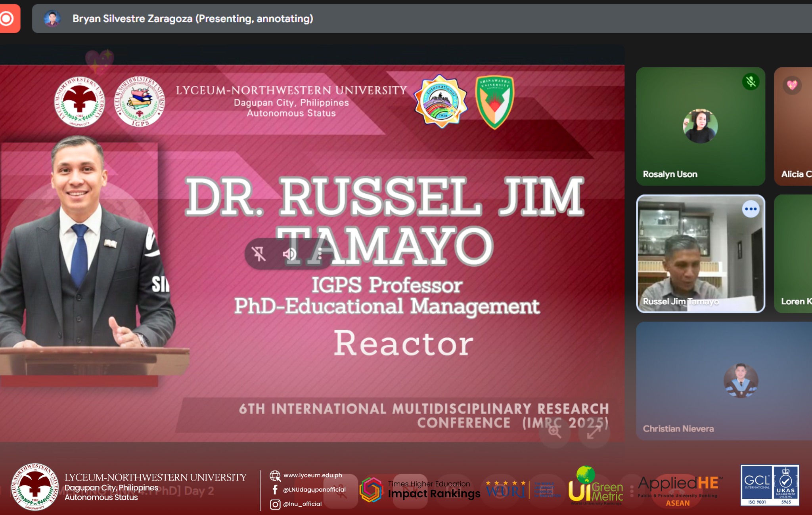Expand the presentation with the diagonal arrows icon
This screenshot has width=812, height=515.
[594, 432]
